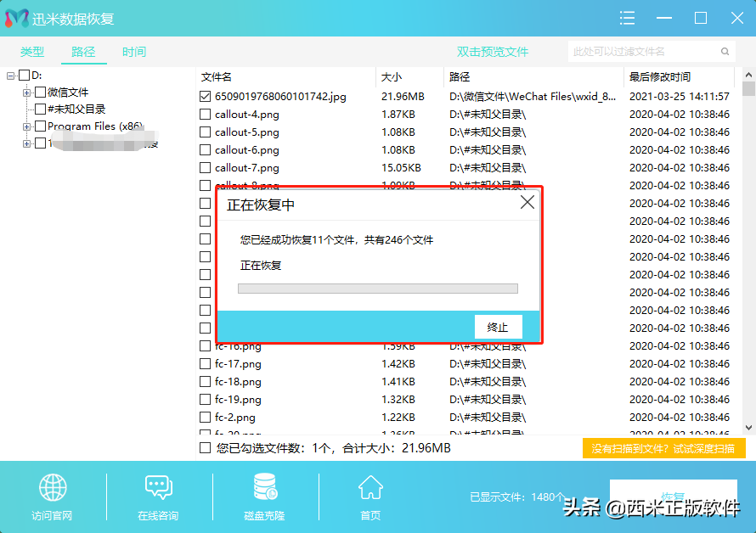Expand the 微信文件 tree node
756x533 pixels.
pyautogui.click(x=26, y=93)
